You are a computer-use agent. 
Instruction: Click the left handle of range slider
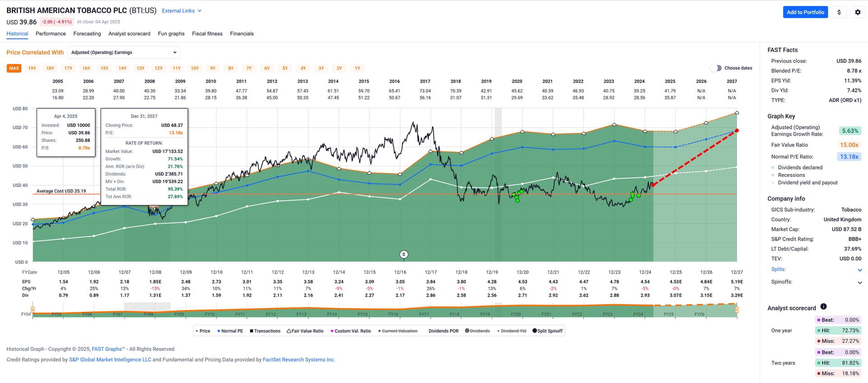pos(33,310)
